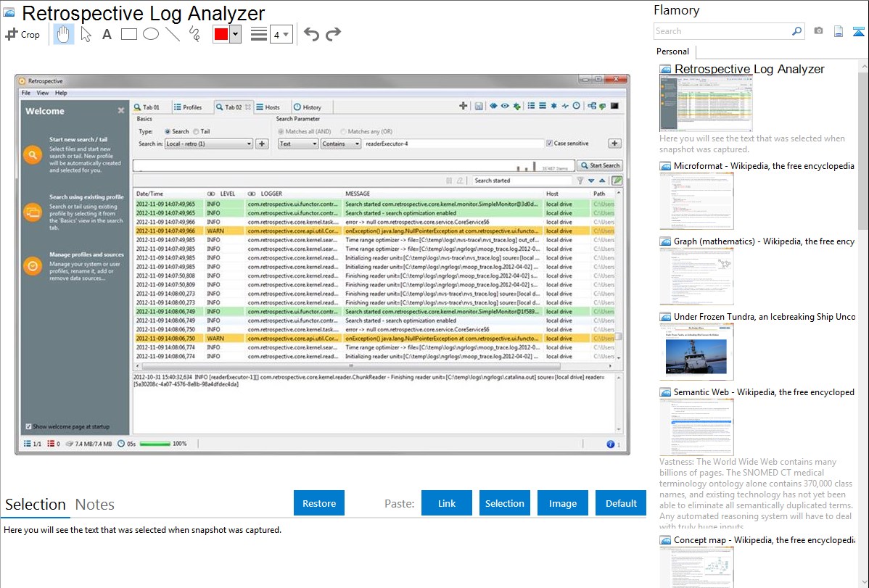Click the red color swatch
This screenshot has height=588, width=869.
pyautogui.click(x=221, y=34)
